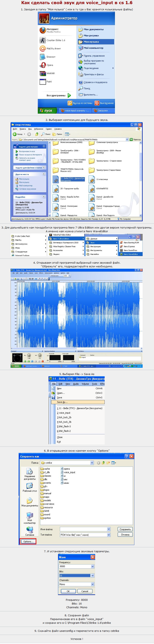
Task: Click the Выключение power button
Action: click(104, 103)
